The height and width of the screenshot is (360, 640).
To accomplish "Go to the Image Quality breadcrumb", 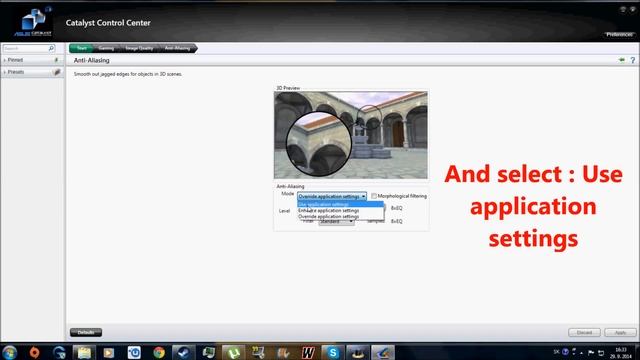I will click(139, 48).
